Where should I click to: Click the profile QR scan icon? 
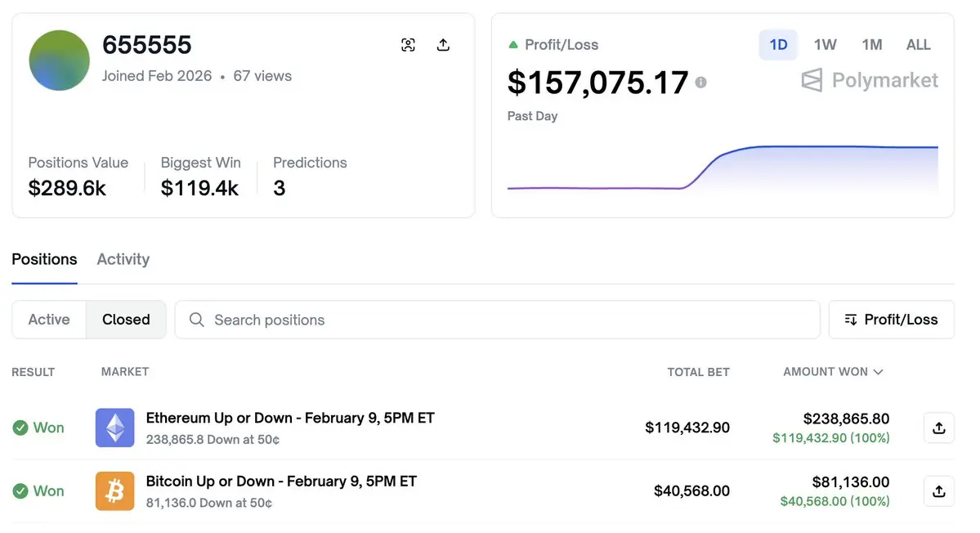(x=409, y=45)
